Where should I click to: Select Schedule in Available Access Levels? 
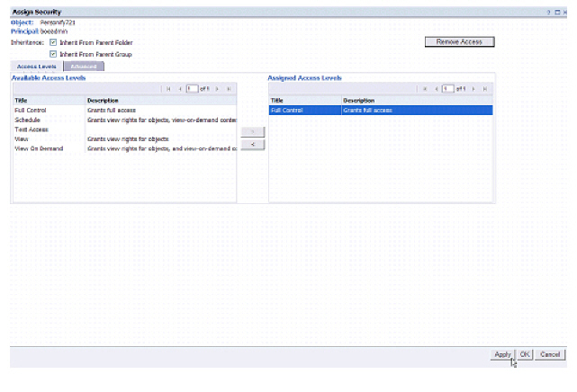[x=27, y=120]
